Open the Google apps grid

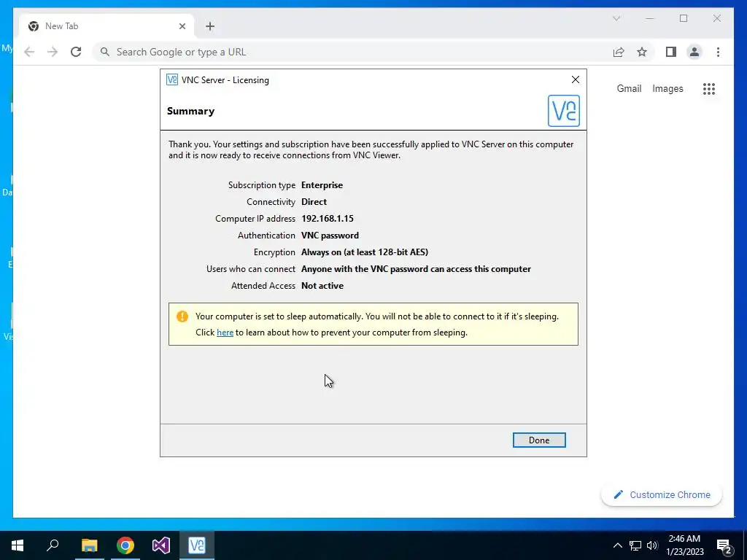[709, 88]
